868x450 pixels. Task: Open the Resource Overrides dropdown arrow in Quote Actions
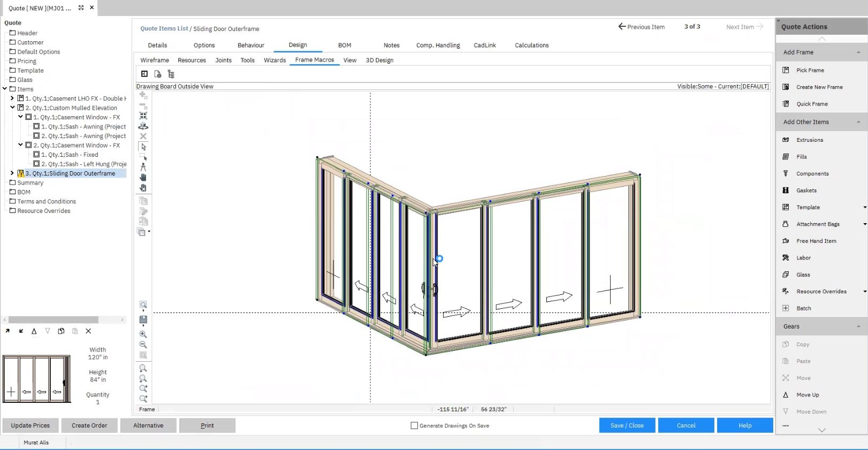[865, 292]
